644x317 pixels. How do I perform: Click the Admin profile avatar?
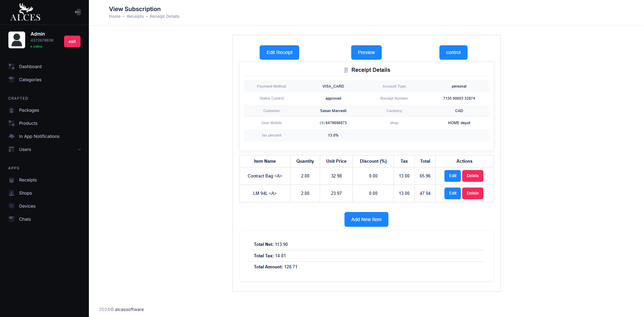[17, 40]
